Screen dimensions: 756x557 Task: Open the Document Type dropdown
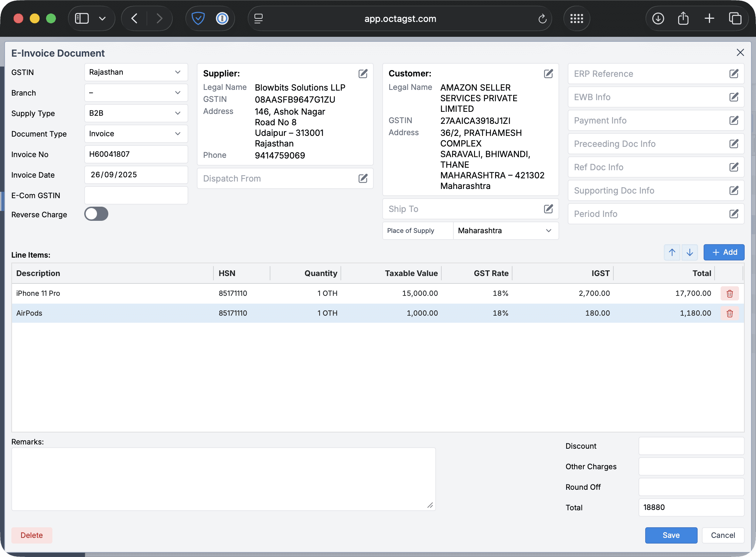(136, 134)
